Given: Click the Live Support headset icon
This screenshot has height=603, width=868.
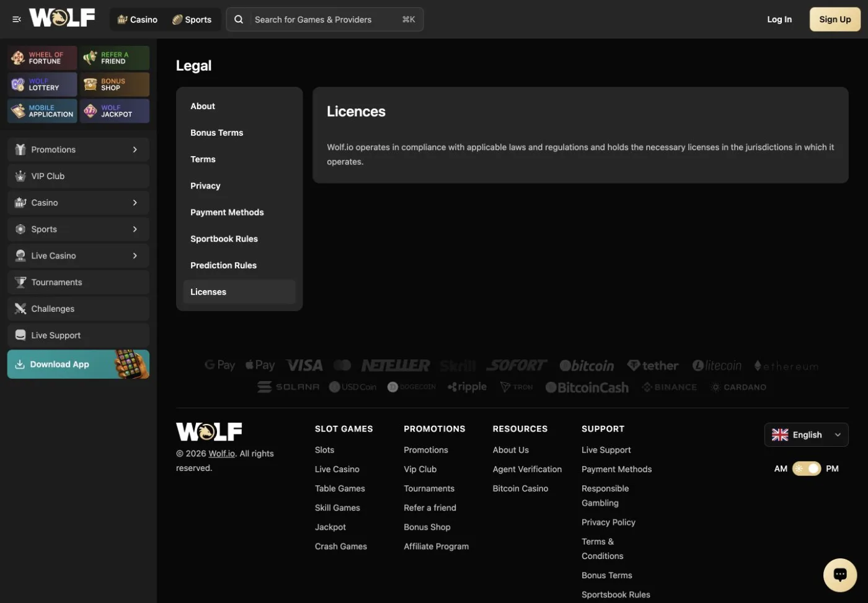Looking at the screenshot, I should click(x=20, y=335).
